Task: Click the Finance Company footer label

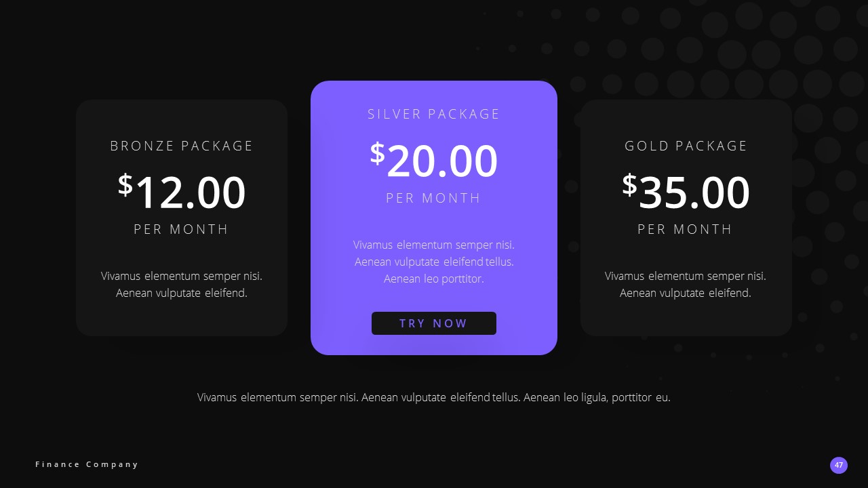Action: pos(87,464)
